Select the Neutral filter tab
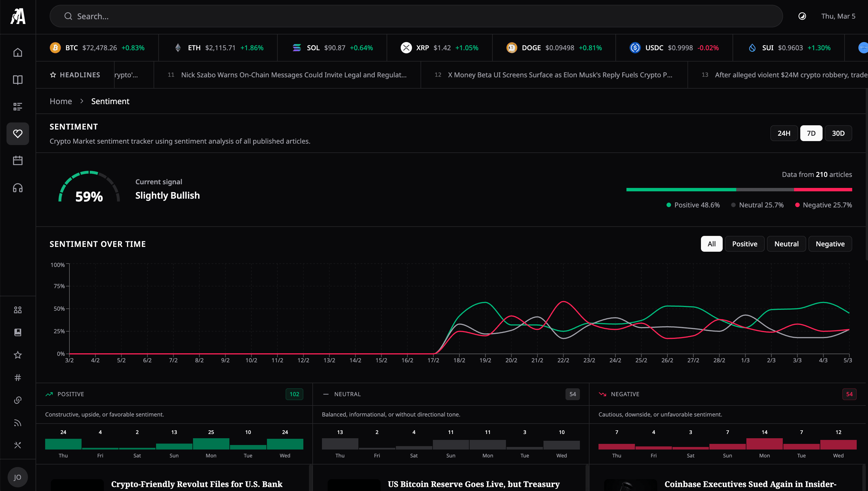 click(786, 244)
